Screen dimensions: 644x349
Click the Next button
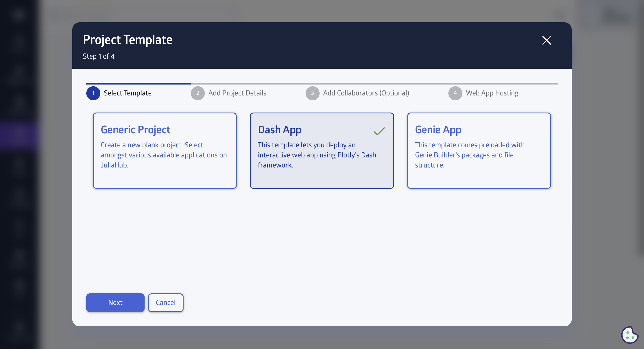(115, 303)
